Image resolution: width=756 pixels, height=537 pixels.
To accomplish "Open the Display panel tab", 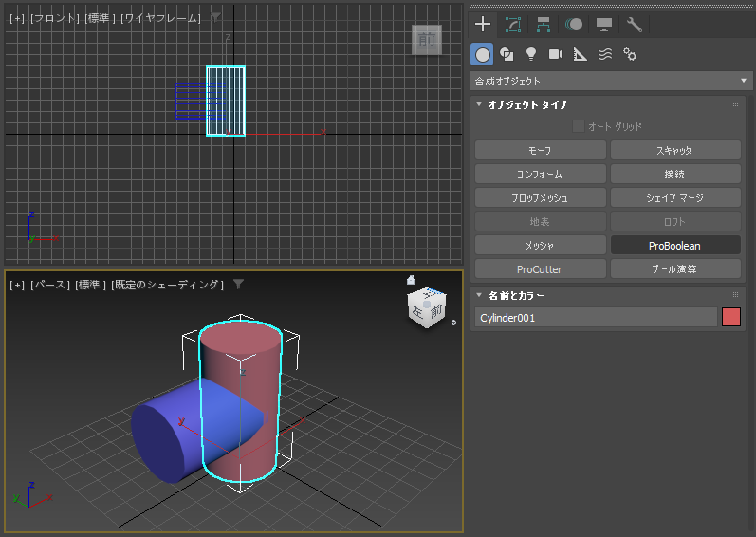I will coord(604,24).
